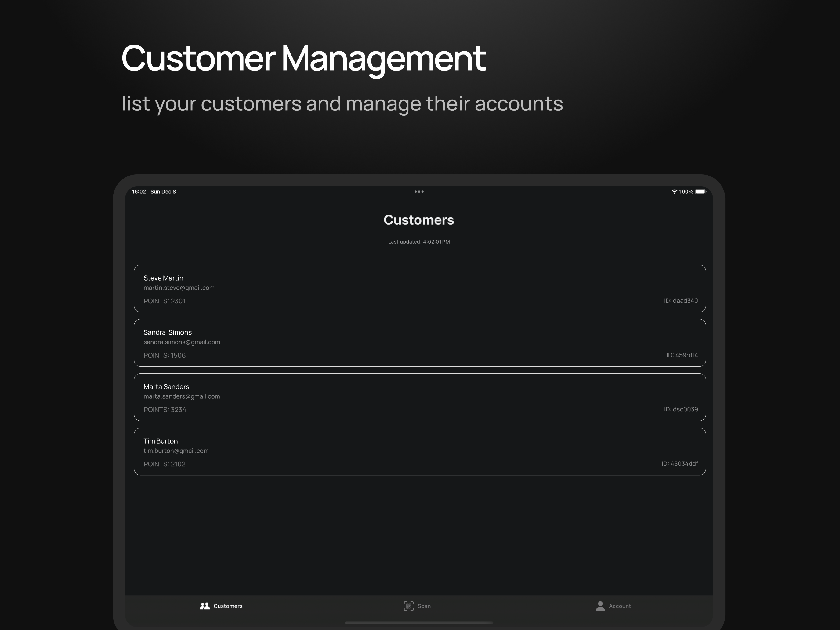Select POINTS: 2102 value
The height and width of the screenshot is (630, 840).
coord(165,464)
